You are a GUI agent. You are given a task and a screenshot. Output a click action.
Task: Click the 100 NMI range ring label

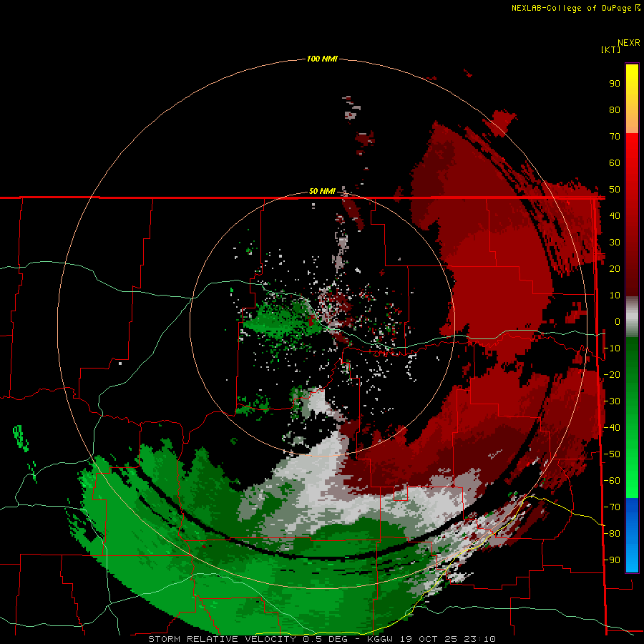coord(322,59)
